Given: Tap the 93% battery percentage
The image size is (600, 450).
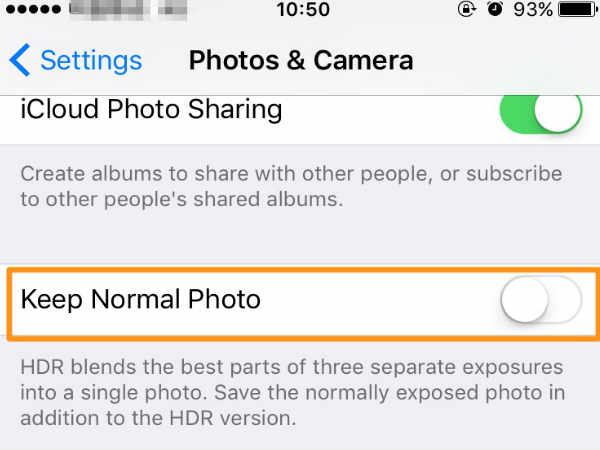Looking at the screenshot, I should click(x=533, y=9).
